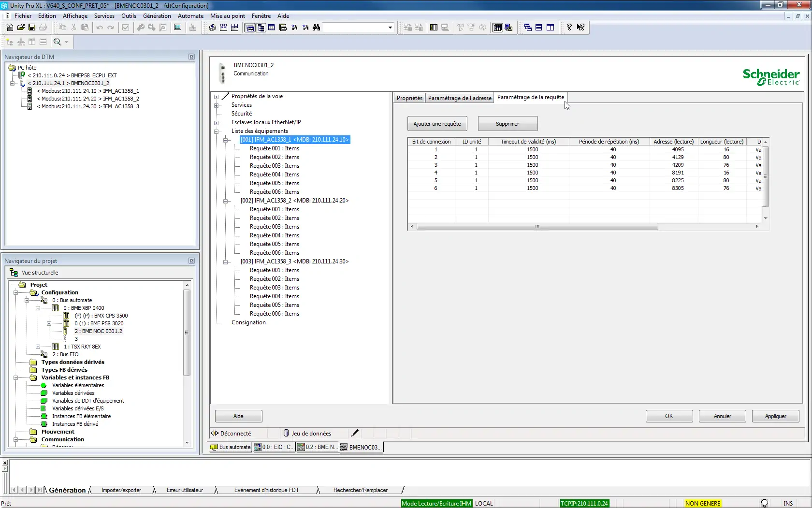Collapse the [002] IFM_AC1358_2 device node
Viewport: 812px width, 508px height.
(x=226, y=201)
